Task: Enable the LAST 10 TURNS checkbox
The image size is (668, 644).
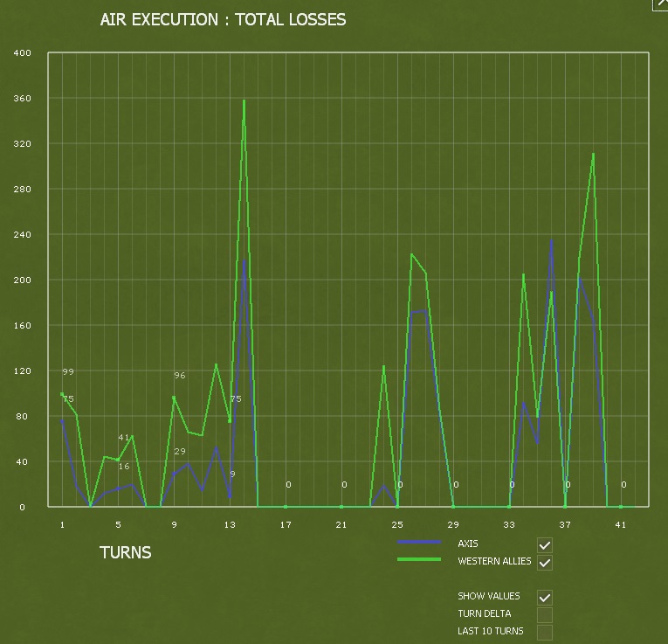Action: (545, 633)
